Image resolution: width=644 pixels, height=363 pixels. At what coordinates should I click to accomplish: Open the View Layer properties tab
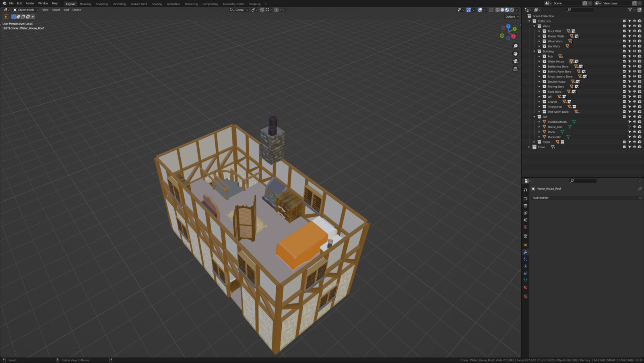pos(525,213)
